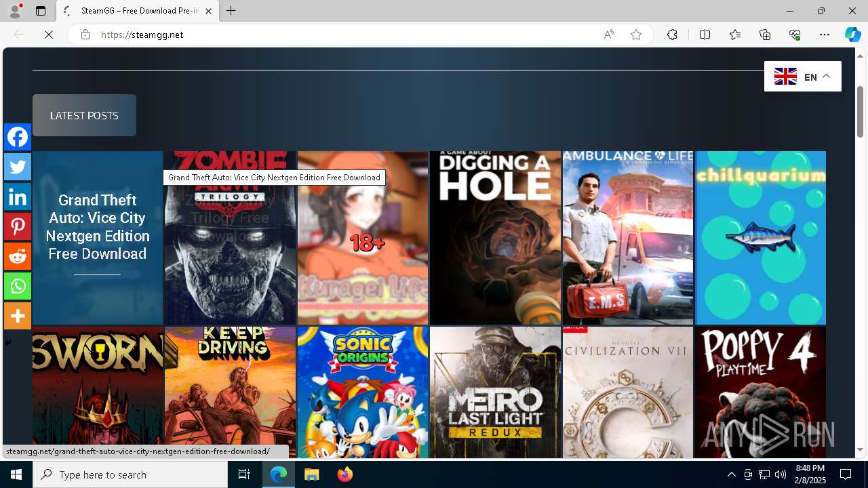
Task: Open network status tray icon
Action: click(x=764, y=474)
